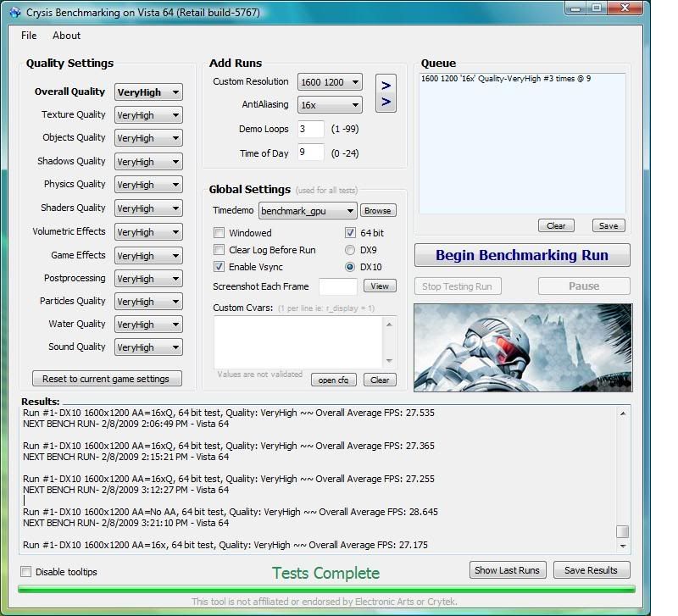
Task: Open the About menu
Action: click(65, 36)
